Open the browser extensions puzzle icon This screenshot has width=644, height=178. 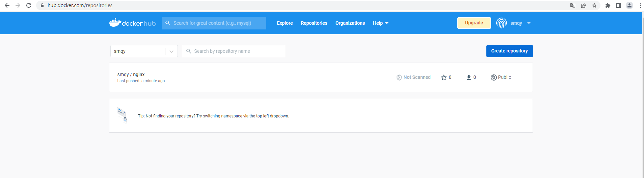click(x=608, y=5)
